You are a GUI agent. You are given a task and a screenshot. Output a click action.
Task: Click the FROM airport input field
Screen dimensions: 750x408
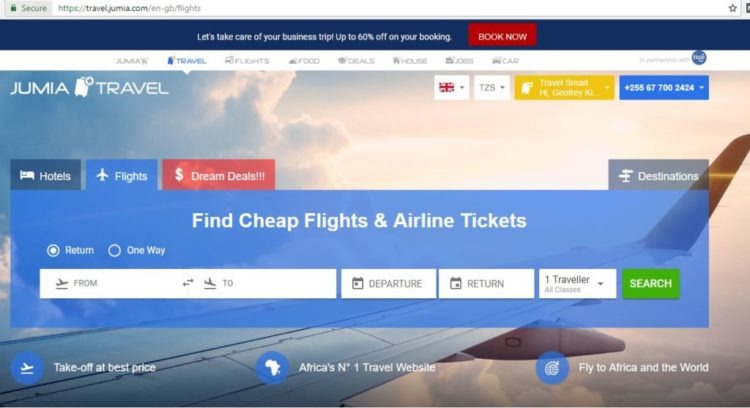pyautogui.click(x=113, y=284)
